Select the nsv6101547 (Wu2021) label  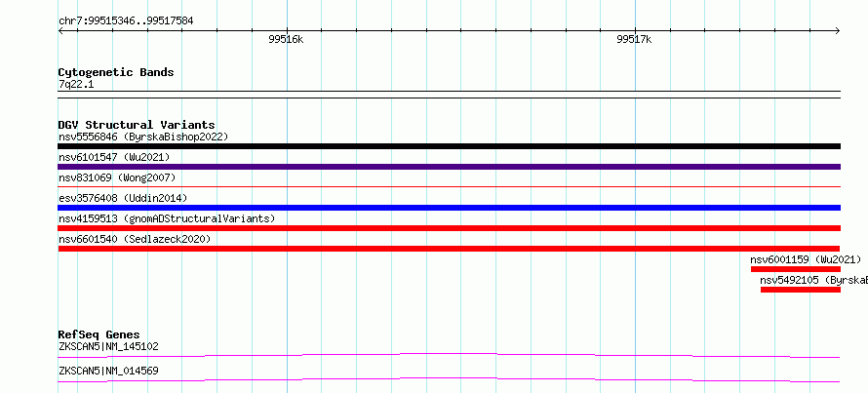coord(114,157)
